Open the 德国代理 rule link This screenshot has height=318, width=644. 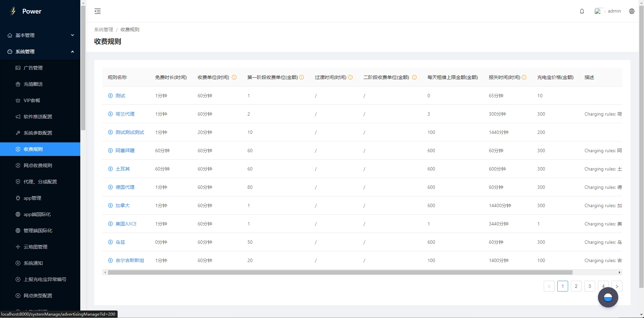pyautogui.click(x=125, y=187)
